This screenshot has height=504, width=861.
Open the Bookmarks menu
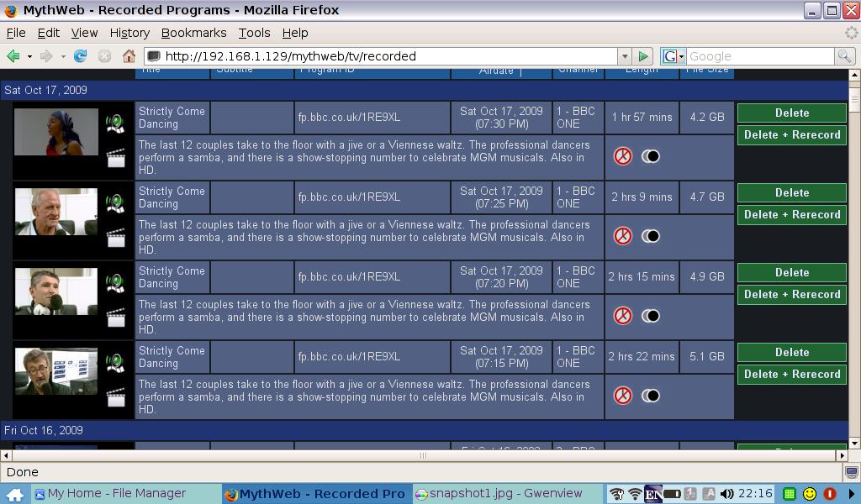(x=193, y=33)
